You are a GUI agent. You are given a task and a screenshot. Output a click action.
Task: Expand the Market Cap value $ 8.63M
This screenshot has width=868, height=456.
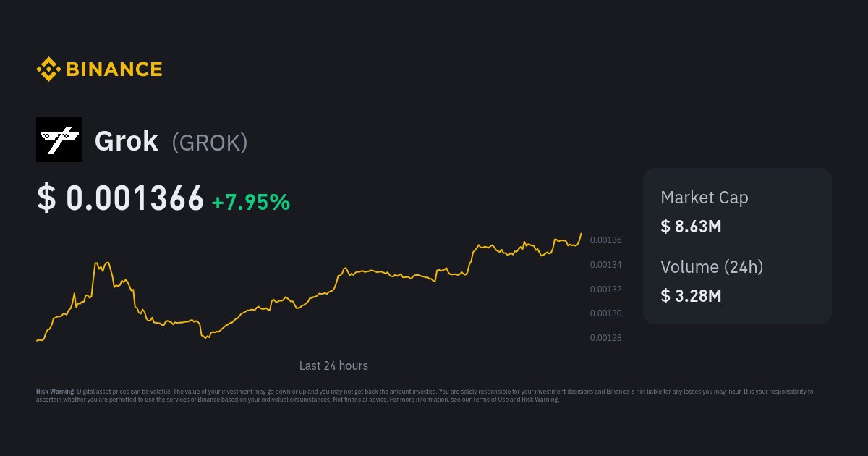[x=691, y=226]
